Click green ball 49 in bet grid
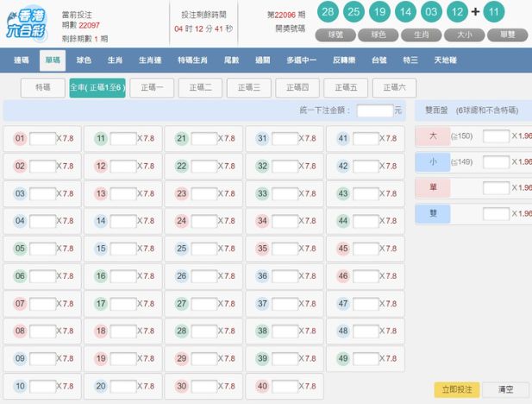Viewport: 532px width, 404px height. click(343, 358)
